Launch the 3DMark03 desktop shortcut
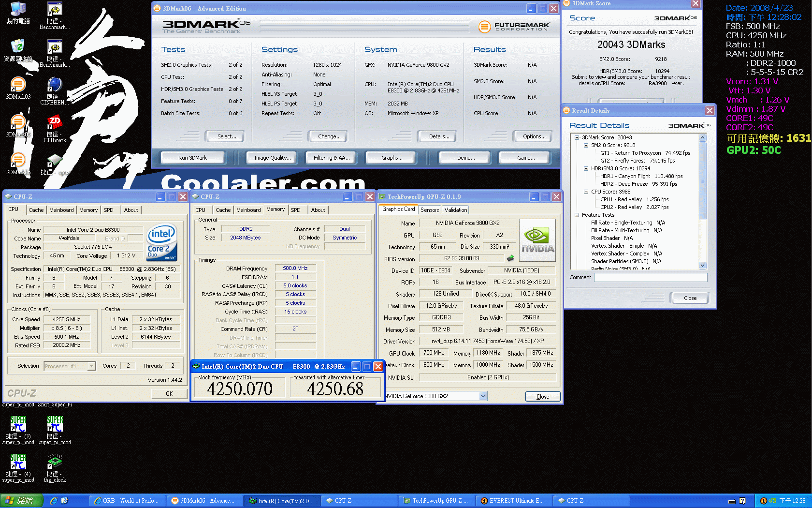This screenshot has height=508, width=812. coord(18,88)
